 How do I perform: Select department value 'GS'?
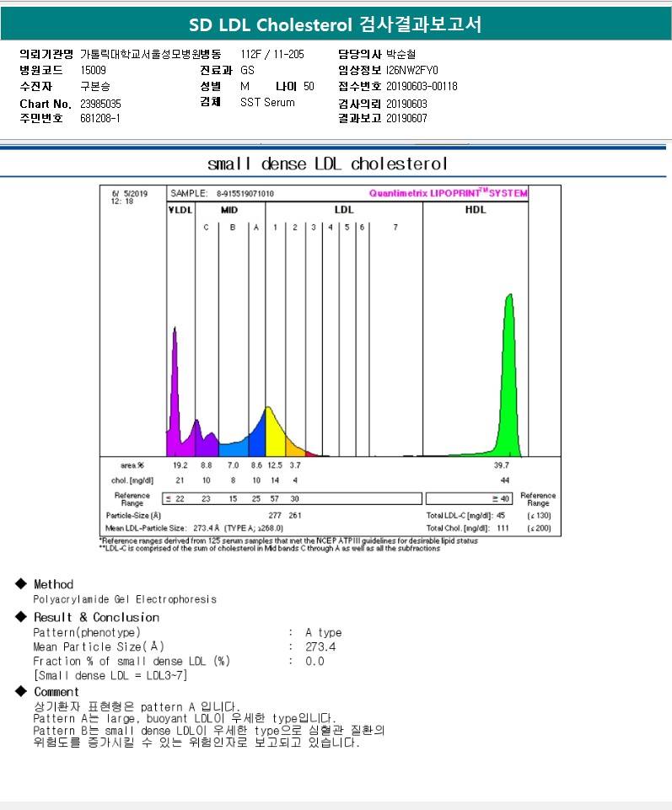(x=247, y=70)
